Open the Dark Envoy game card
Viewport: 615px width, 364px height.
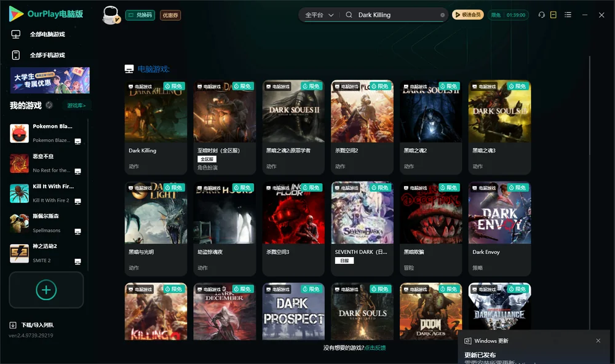(x=499, y=229)
